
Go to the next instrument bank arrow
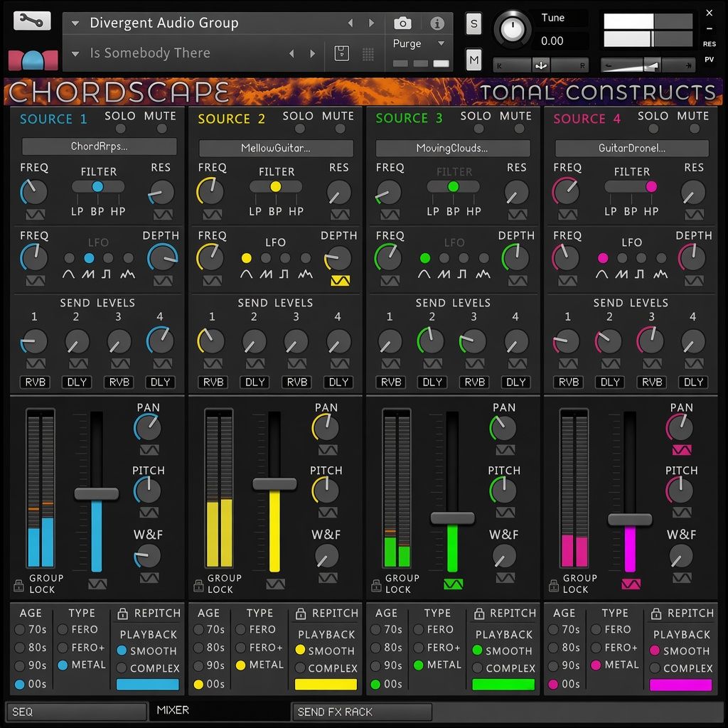point(371,23)
